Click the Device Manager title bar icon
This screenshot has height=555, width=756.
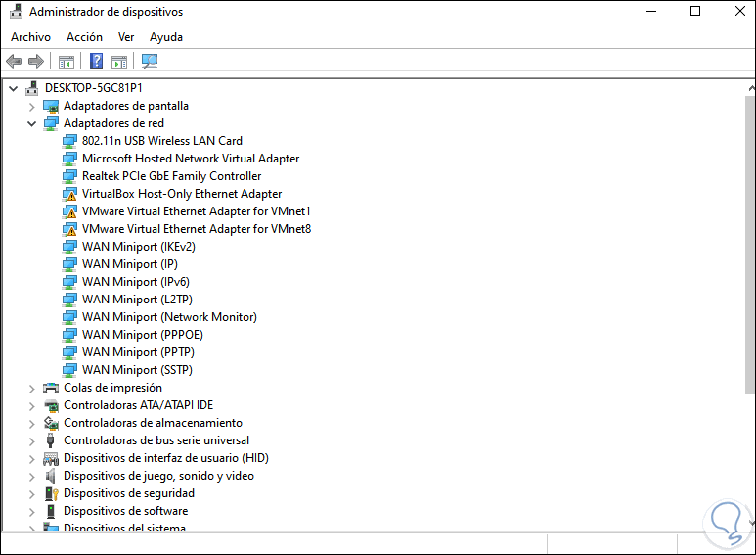point(16,11)
